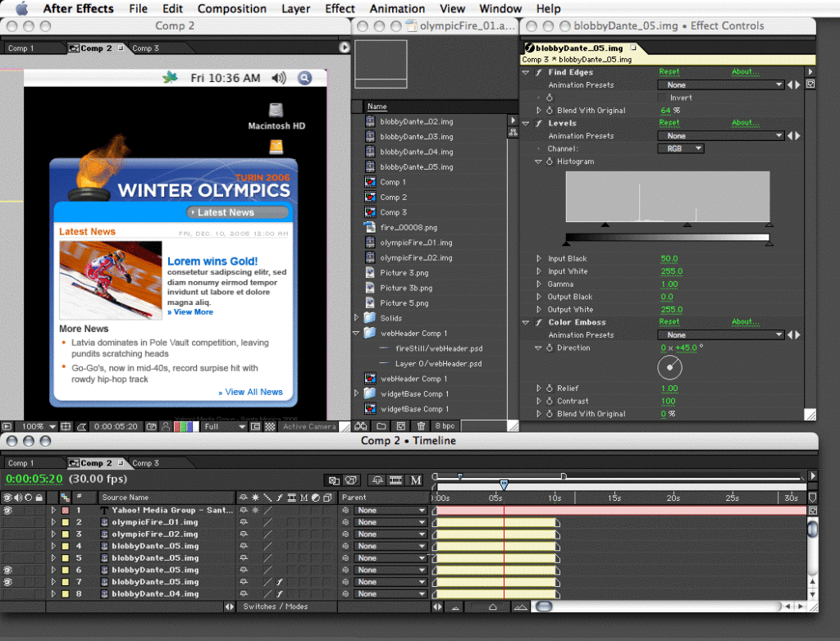Click the region of interest icon

(x=256, y=427)
